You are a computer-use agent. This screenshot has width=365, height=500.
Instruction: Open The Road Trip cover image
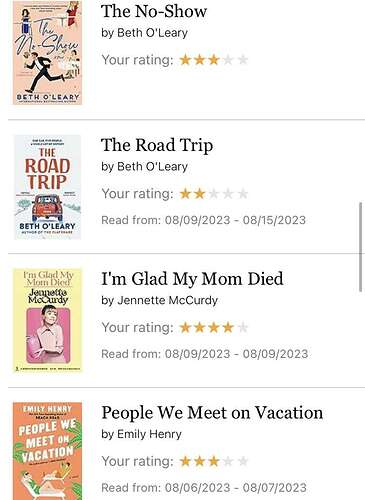pos(47,187)
